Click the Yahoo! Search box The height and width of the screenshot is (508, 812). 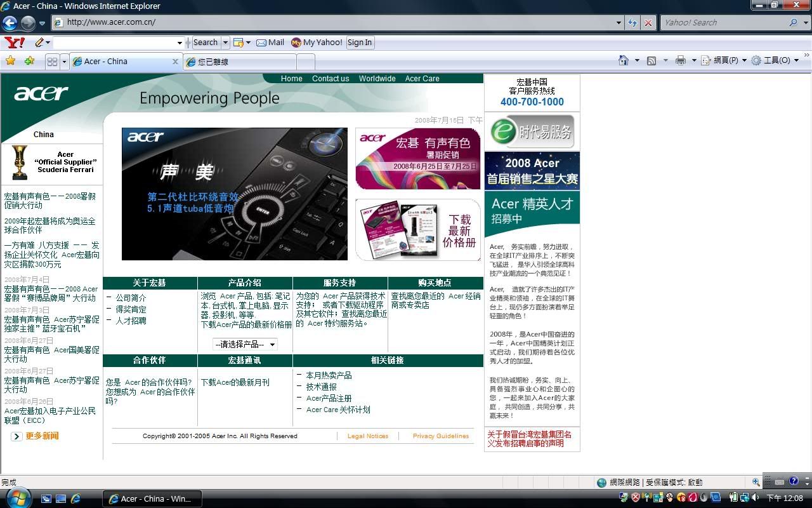723,22
